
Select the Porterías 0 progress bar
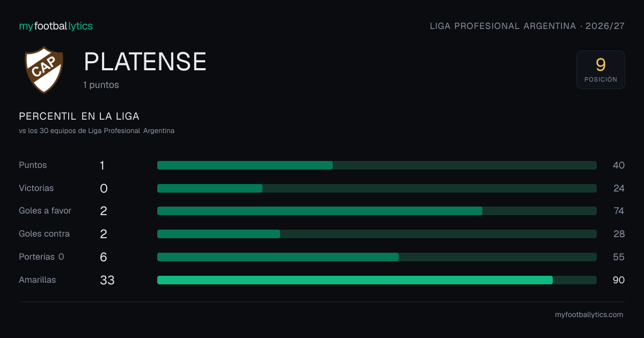pyautogui.click(x=377, y=257)
